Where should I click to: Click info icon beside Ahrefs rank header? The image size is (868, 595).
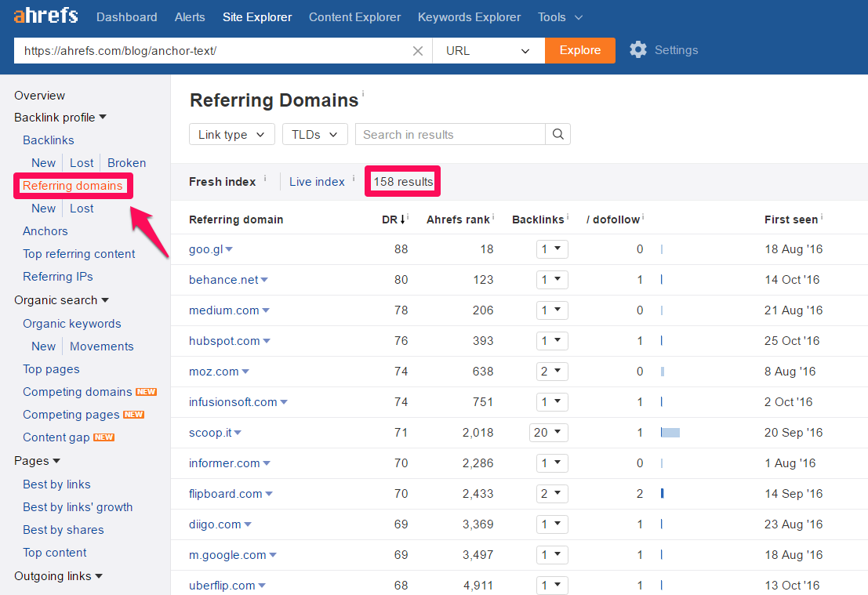click(x=493, y=216)
